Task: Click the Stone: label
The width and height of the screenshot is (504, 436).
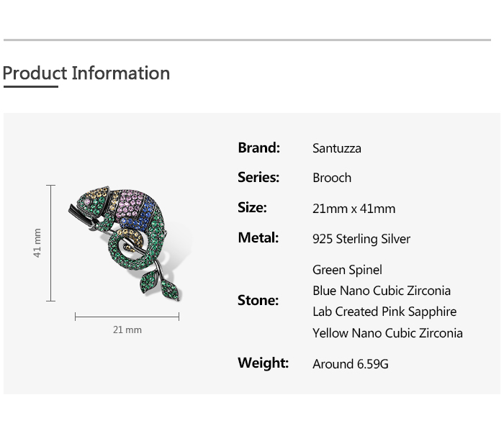Action: (258, 301)
